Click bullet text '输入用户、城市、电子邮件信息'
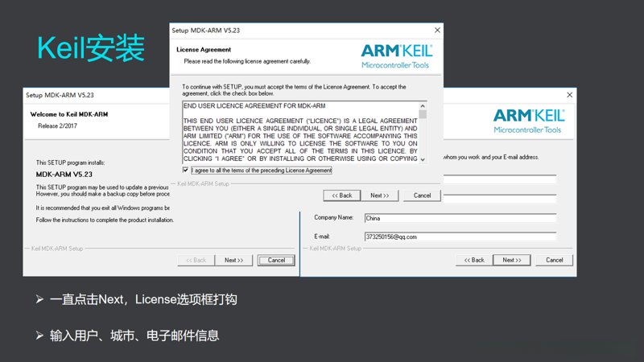Screen dimensions: 644x362 [x=134, y=335]
